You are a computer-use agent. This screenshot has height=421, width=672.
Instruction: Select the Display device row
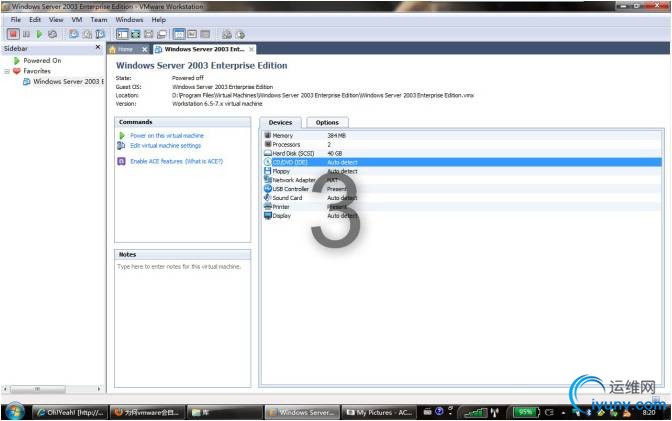(x=462, y=216)
